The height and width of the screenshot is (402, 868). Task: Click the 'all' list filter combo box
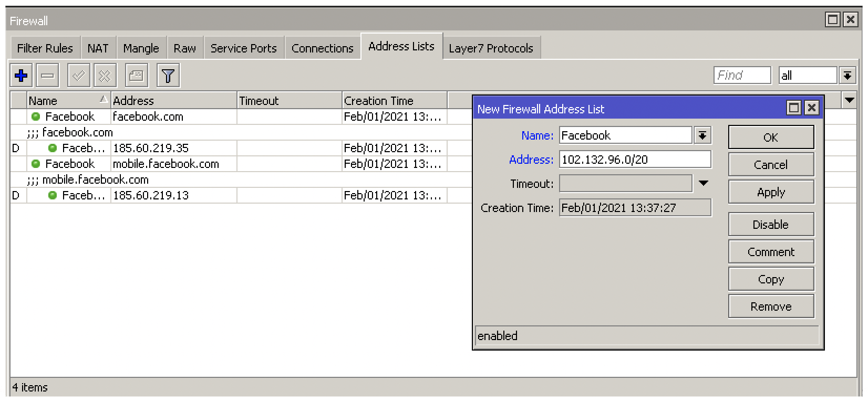tap(808, 76)
